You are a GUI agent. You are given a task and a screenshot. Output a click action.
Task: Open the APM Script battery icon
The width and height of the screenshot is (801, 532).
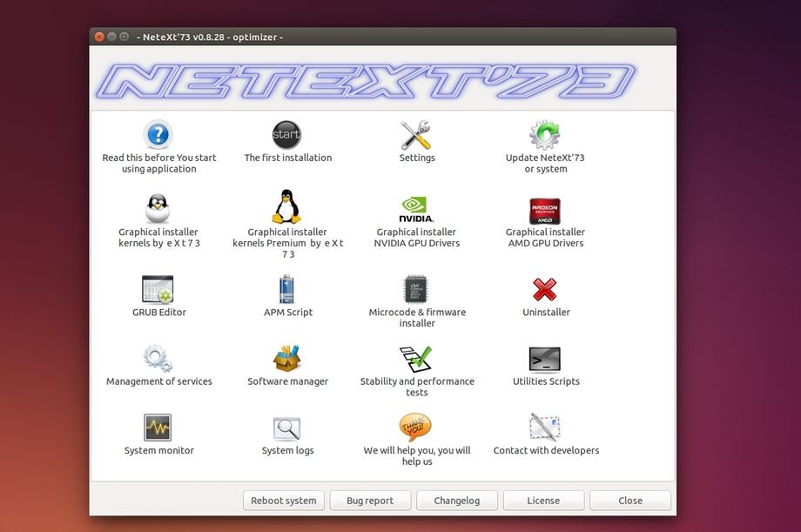(286, 289)
